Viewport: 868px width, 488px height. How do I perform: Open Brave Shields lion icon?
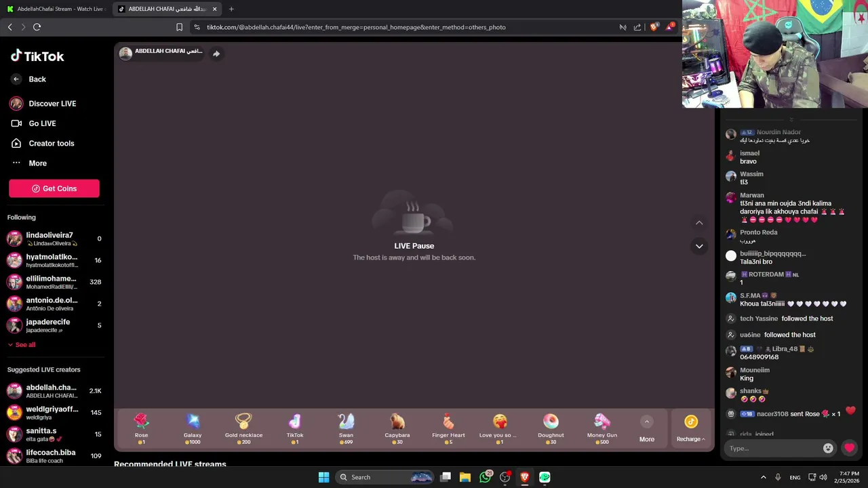click(654, 27)
